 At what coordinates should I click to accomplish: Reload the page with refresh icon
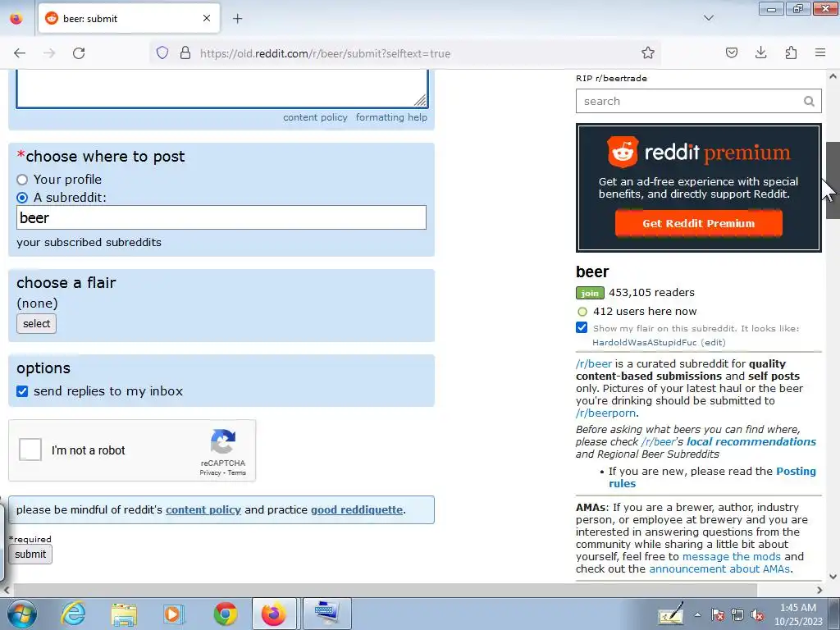point(79,53)
